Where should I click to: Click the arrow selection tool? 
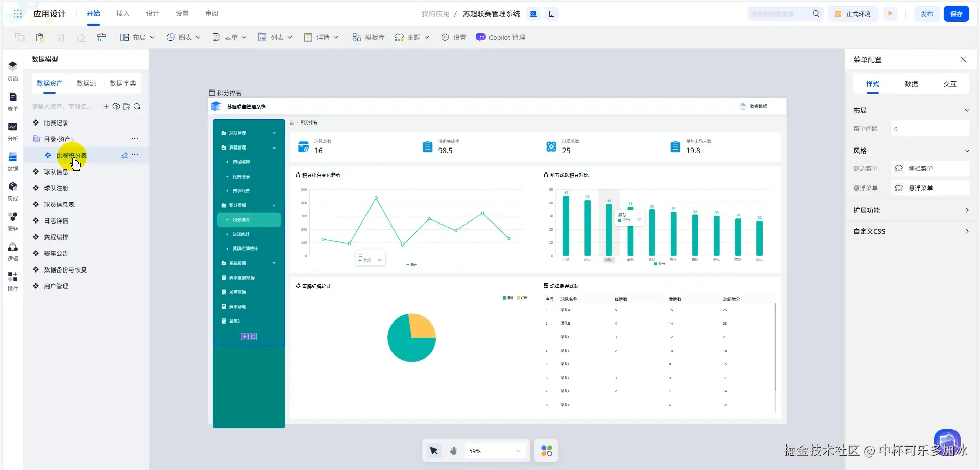434,451
